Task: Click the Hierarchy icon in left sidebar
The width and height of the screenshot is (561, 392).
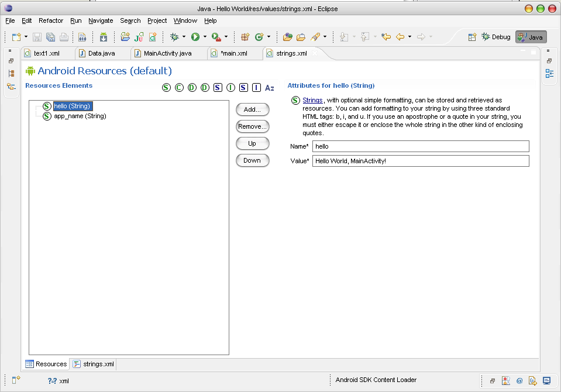Action: point(11,74)
